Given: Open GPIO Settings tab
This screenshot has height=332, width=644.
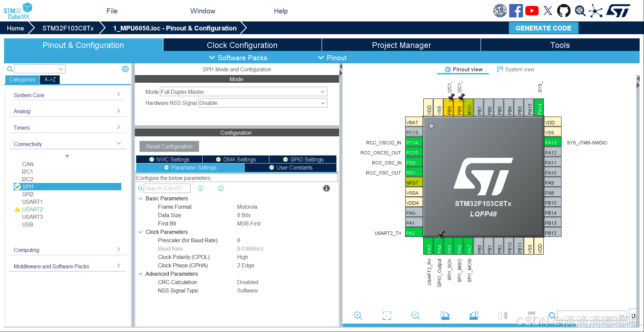Looking at the screenshot, I should click(303, 159).
